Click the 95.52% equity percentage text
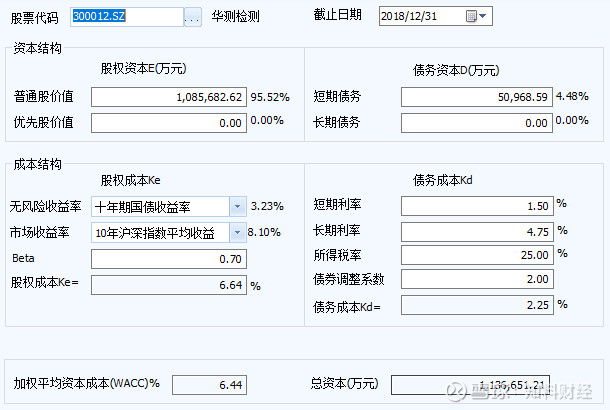 click(270, 97)
